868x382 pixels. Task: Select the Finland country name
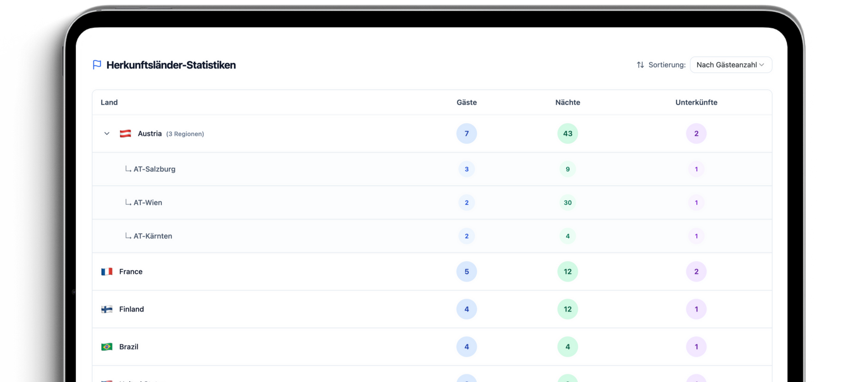[132, 309]
